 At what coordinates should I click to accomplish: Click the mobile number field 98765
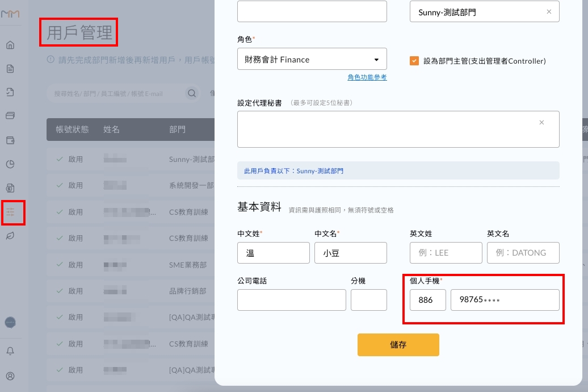point(505,300)
